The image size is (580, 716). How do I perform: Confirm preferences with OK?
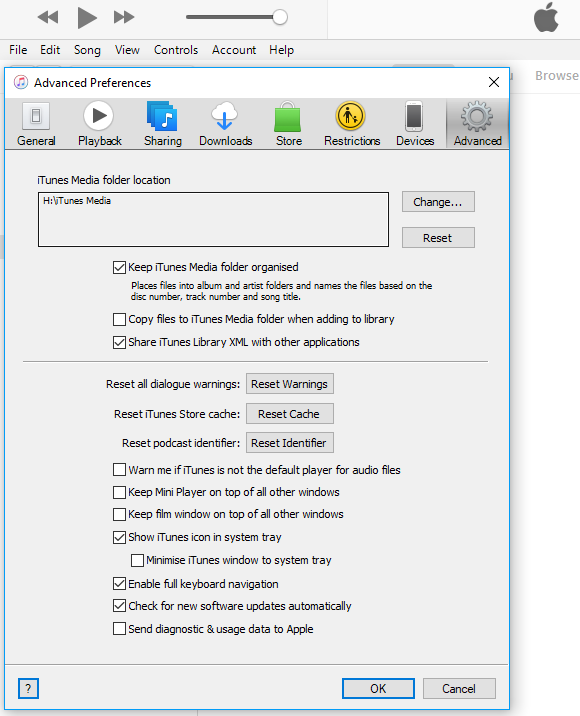[x=378, y=688]
